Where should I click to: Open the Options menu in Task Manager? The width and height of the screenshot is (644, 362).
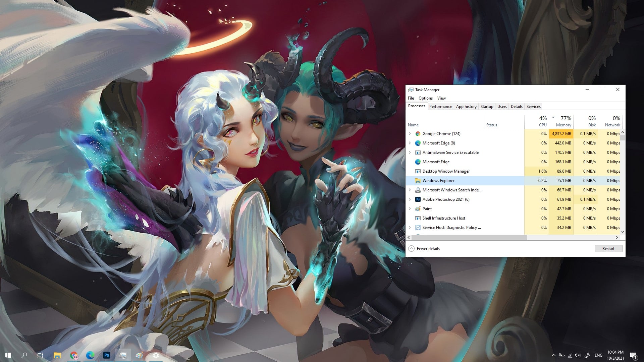[426, 98]
